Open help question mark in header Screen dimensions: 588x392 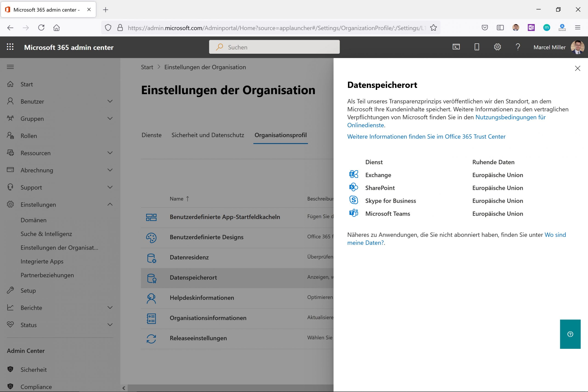pos(518,47)
